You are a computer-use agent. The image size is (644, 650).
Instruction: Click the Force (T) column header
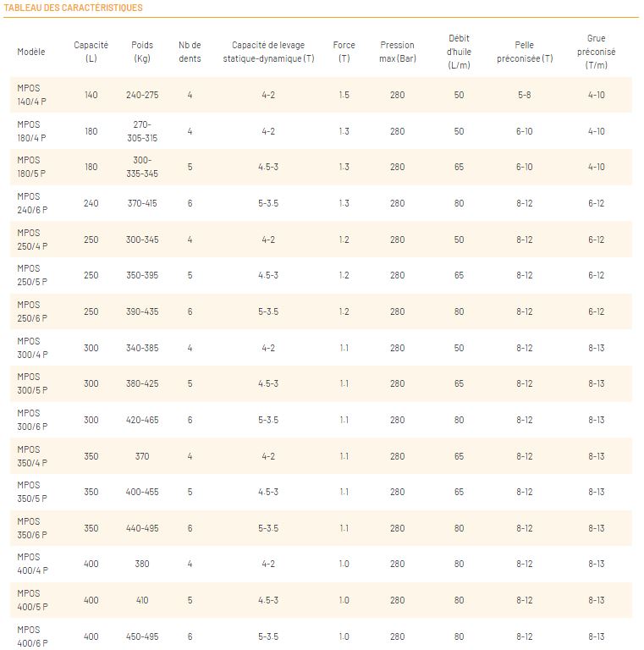click(344, 52)
